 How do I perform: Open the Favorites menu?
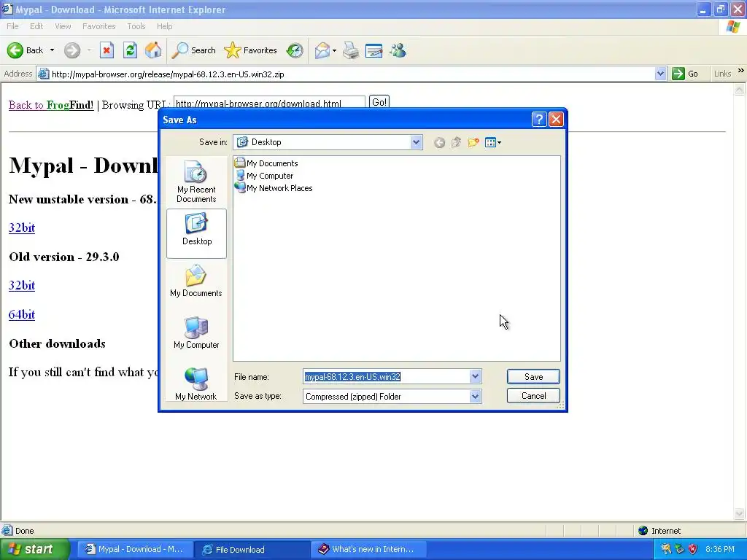click(98, 26)
